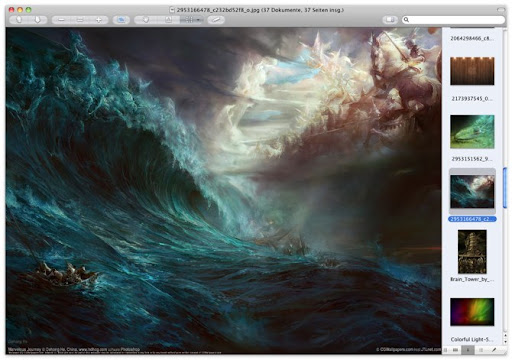
Task: Select the stormy wave thumbnail
Action: coord(472,192)
